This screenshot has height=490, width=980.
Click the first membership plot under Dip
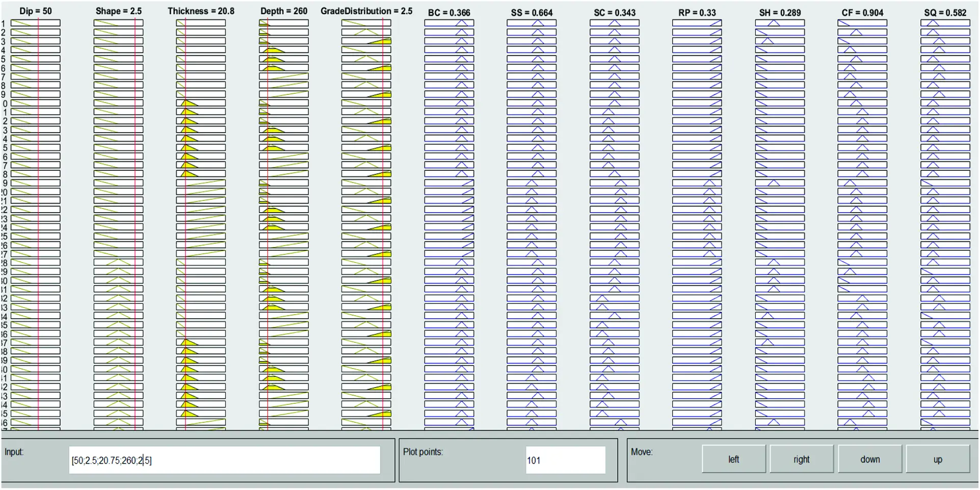pyautogui.click(x=36, y=22)
